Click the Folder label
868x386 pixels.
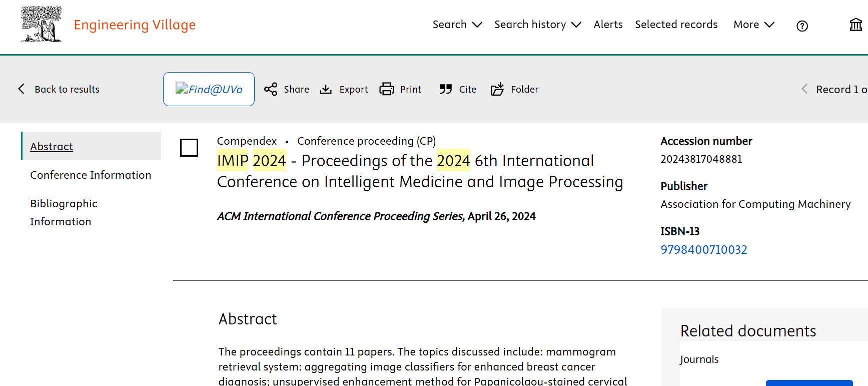click(525, 89)
